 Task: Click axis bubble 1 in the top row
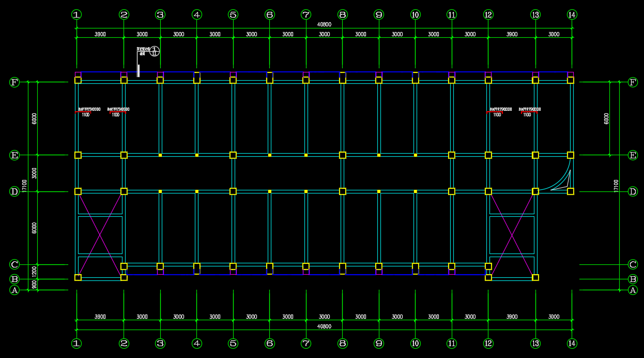76,15
